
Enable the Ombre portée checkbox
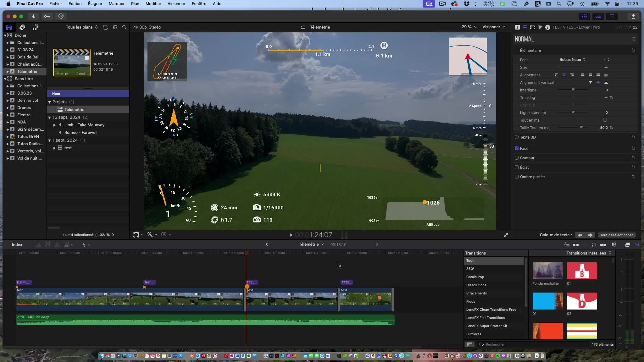point(517,177)
